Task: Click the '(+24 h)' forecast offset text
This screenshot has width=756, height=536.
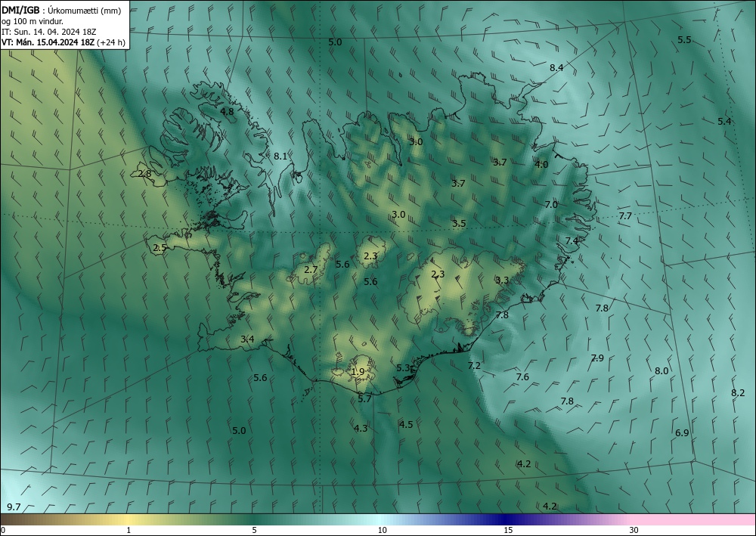Action: [111, 42]
